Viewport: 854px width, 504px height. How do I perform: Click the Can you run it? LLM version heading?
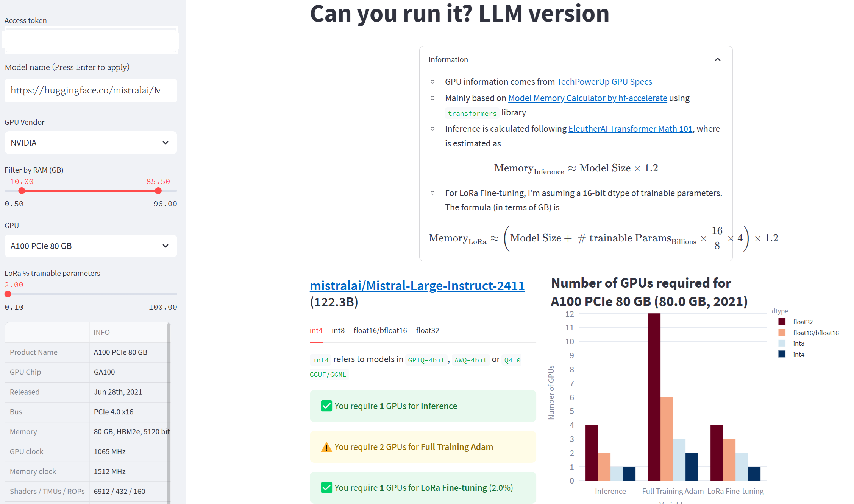459,14
